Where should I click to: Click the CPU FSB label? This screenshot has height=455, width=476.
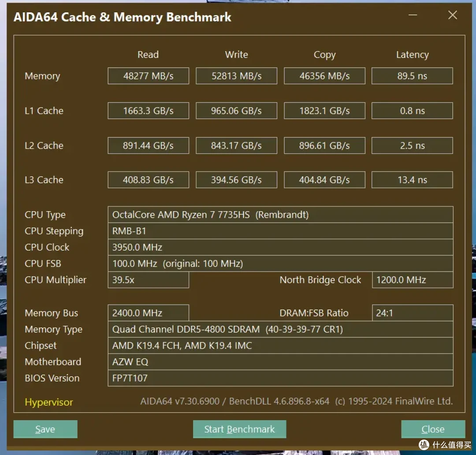point(43,263)
